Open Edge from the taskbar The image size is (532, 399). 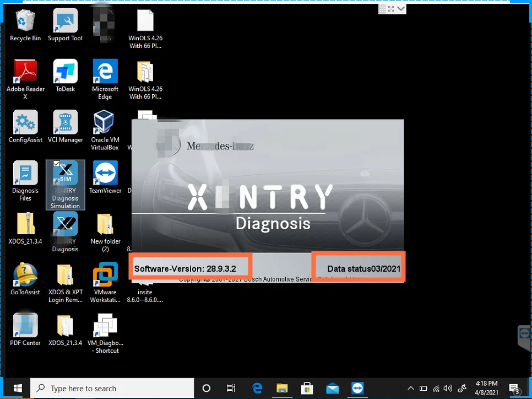point(257,388)
